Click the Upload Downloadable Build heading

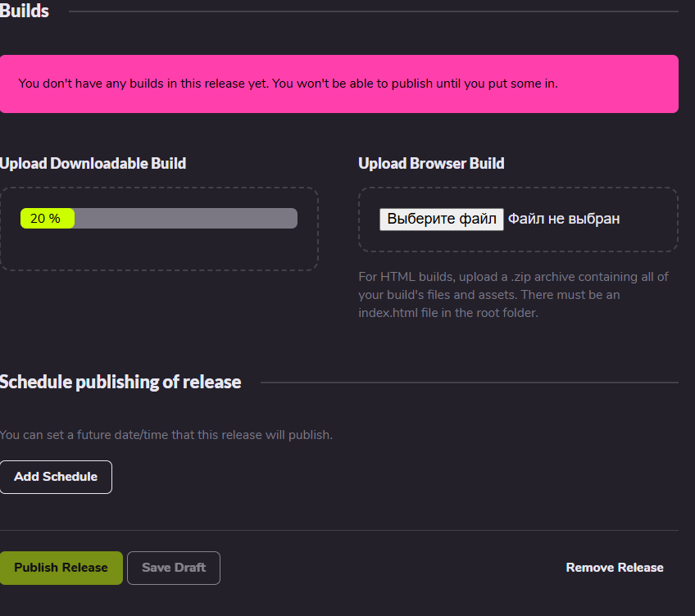(93, 164)
